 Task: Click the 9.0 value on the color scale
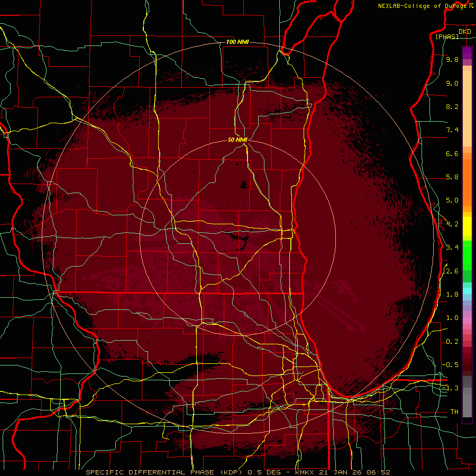coord(452,83)
